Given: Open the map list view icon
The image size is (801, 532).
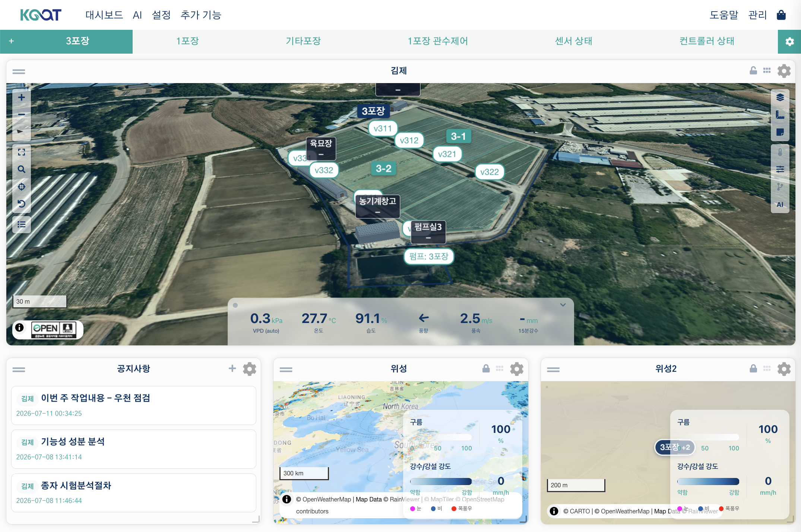Looking at the screenshot, I should coord(22,224).
